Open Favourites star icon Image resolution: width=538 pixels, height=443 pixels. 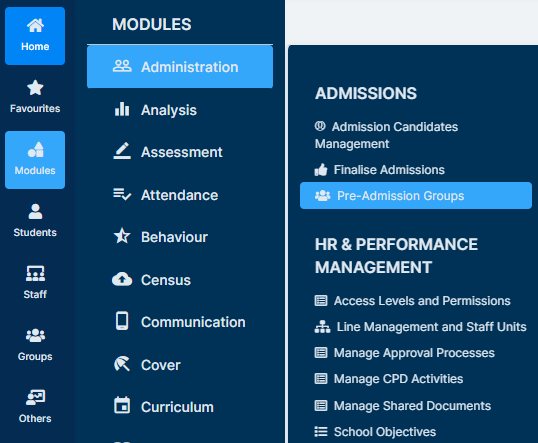35,88
